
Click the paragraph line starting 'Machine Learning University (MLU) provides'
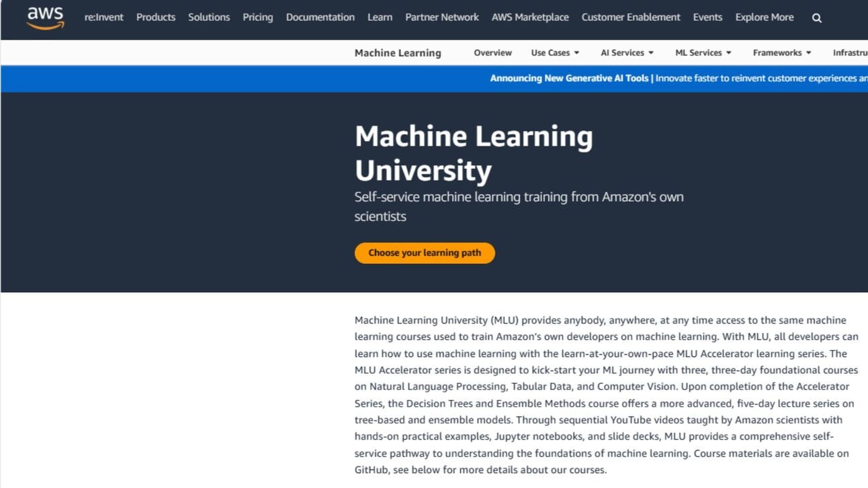click(601, 320)
